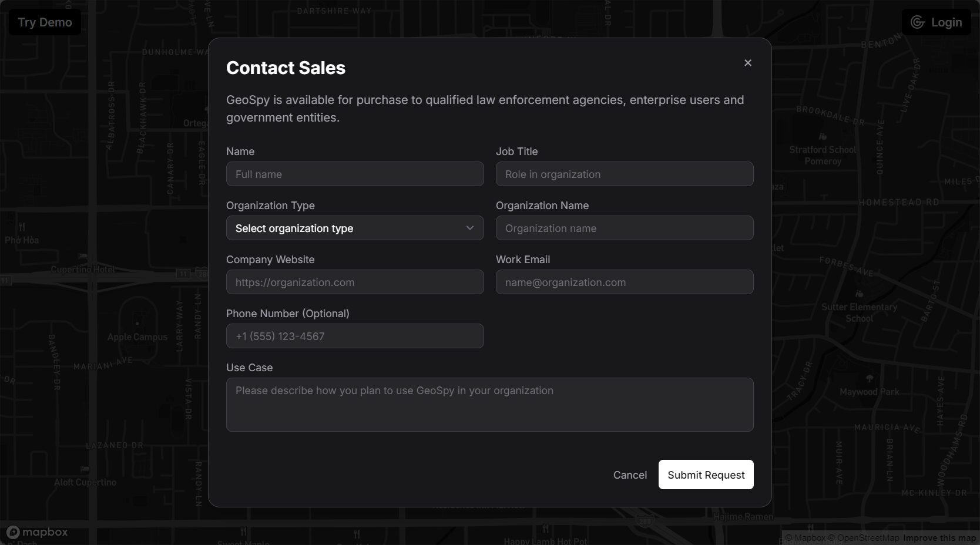Click the Cupertino Hotel marker icon

[x=83, y=257]
